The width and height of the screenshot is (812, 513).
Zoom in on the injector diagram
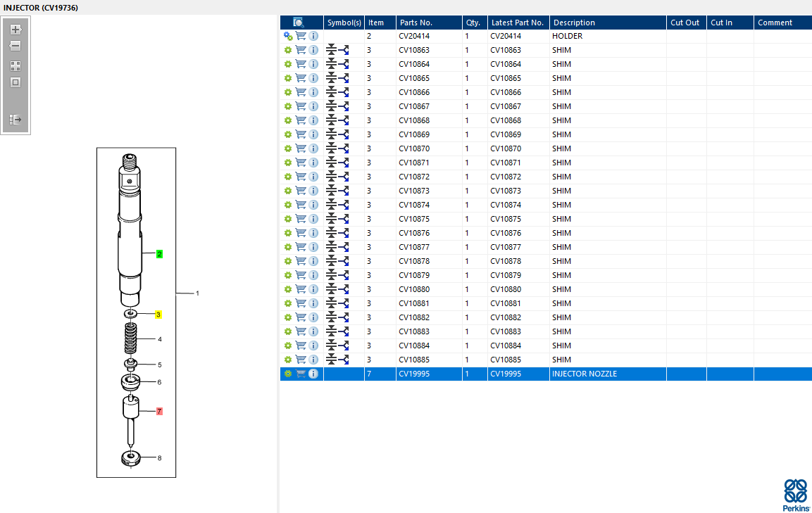pos(15,30)
